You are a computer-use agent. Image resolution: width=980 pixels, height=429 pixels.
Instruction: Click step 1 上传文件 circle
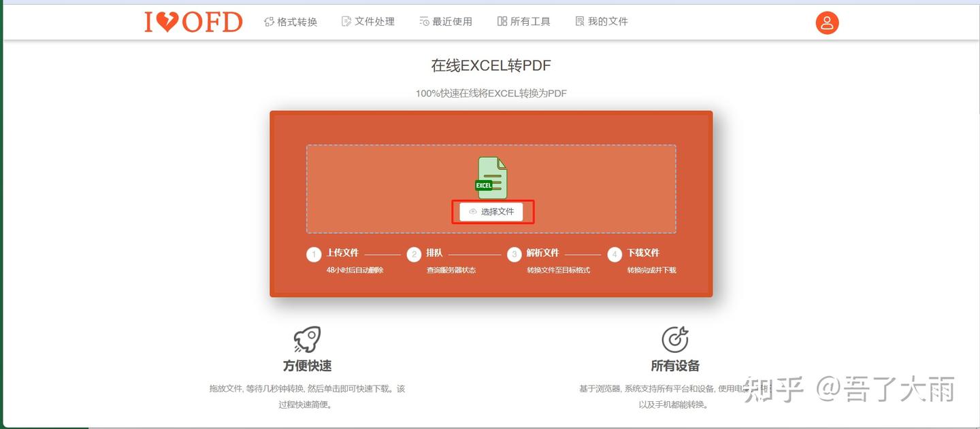[313, 255]
